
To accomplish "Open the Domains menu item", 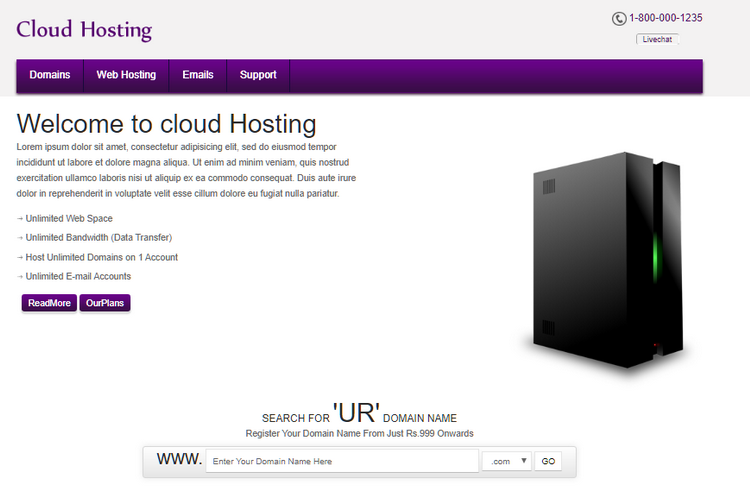I will pyautogui.click(x=50, y=75).
